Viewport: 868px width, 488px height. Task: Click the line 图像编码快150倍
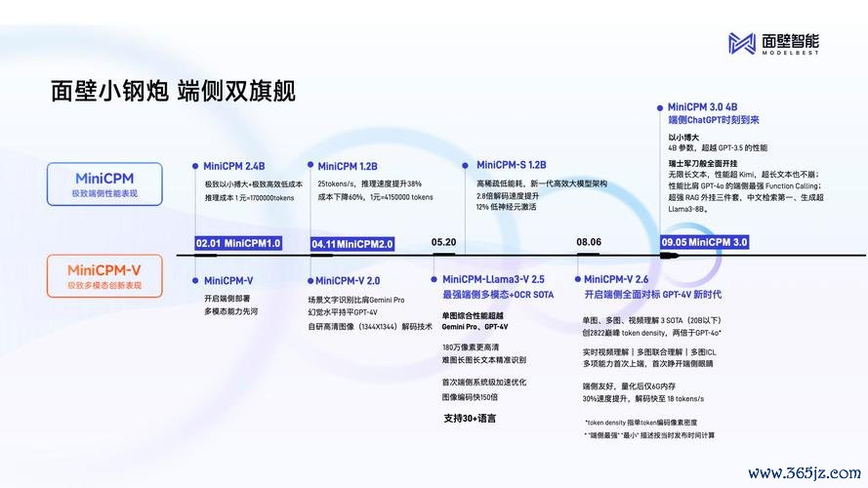click(x=470, y=397)
